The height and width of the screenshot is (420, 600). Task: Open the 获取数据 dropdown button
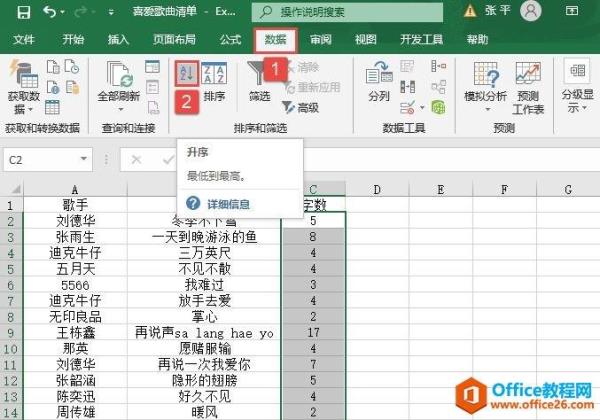[x=24, y=87]
